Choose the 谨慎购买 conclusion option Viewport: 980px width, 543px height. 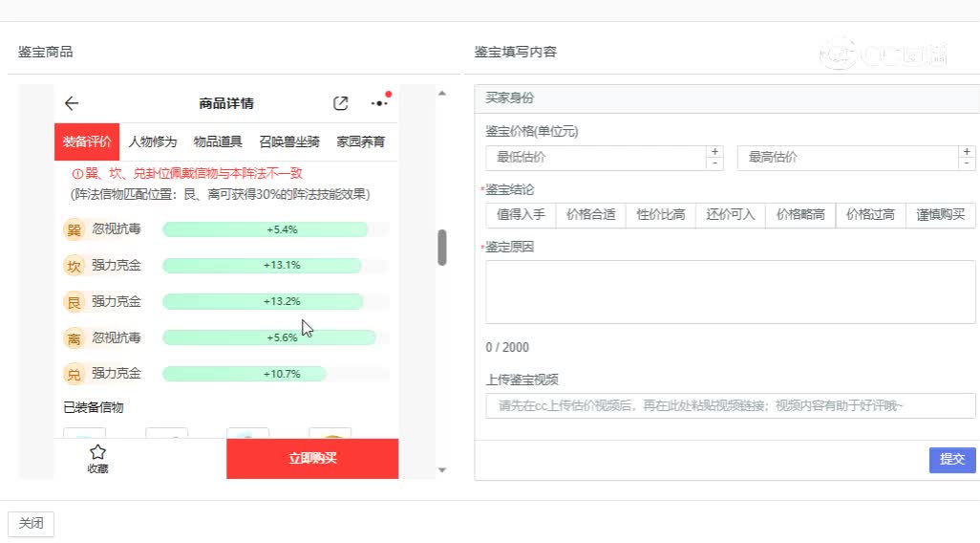coord(941,215)
